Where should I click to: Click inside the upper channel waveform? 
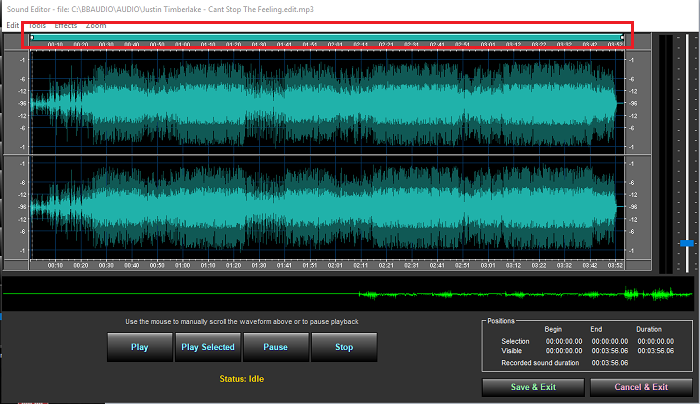(327, 102)
